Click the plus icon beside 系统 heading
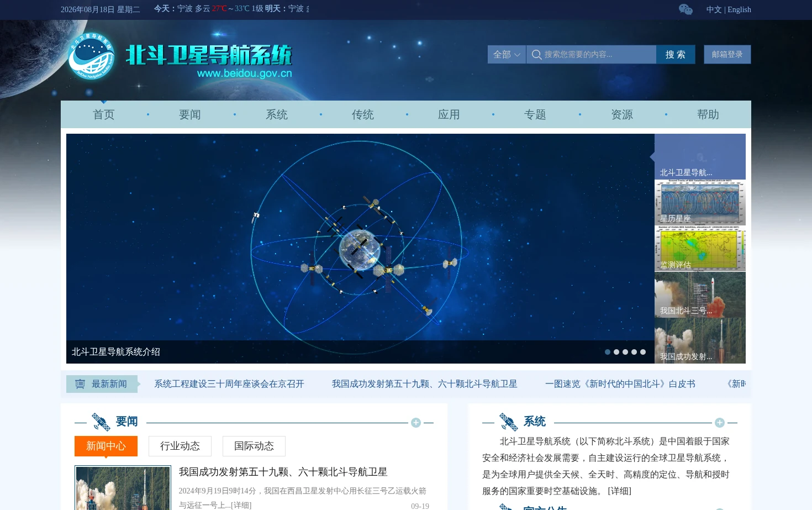Viewport: 812px width, 510px height. (x=719, y=423)
